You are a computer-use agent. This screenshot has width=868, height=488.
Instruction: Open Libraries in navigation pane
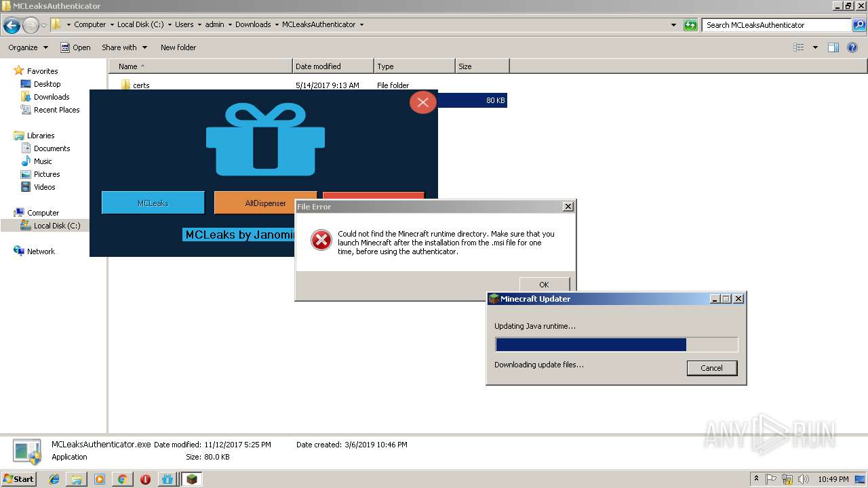click(x=41, y=136)
